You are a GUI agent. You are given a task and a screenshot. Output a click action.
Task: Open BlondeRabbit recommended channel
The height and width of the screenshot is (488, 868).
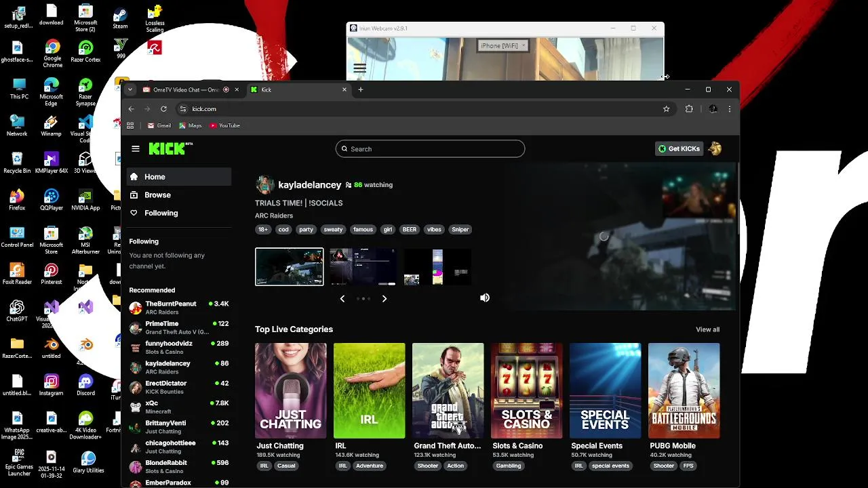pyautogui.click(x=179, y=466)
